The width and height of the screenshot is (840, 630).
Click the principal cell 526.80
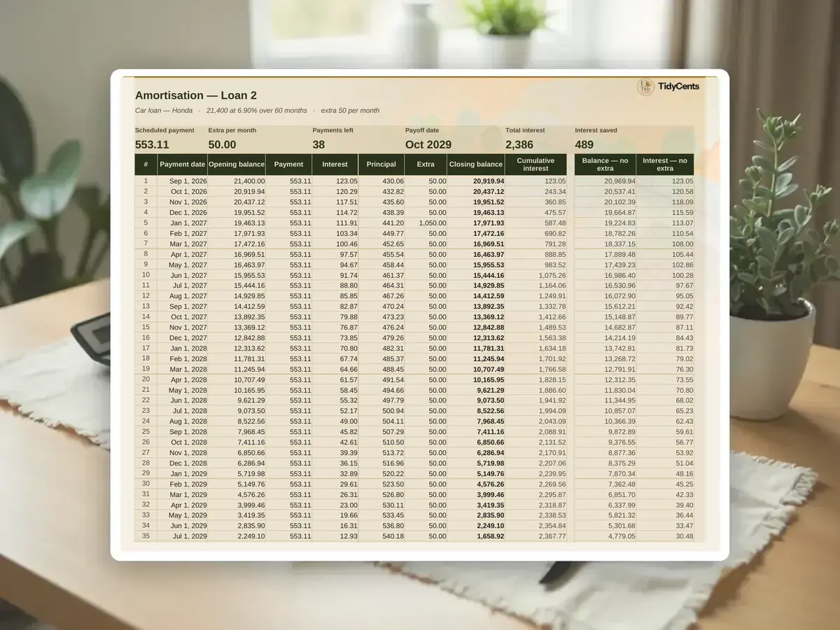(x=381, y=494)
